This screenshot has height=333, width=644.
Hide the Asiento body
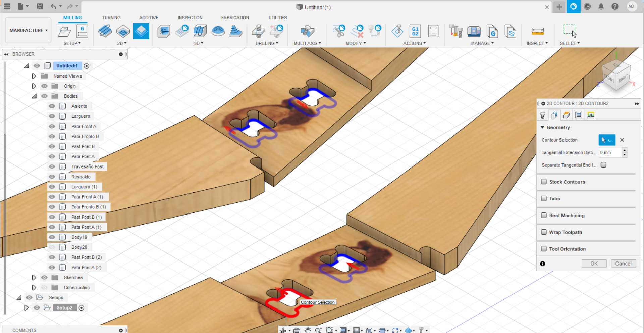[x=52, y=106]
